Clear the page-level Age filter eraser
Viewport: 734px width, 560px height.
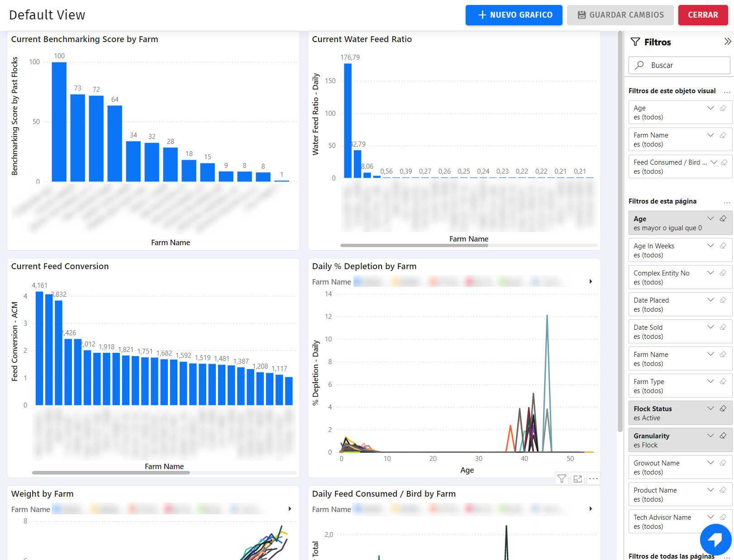point(723,218)
